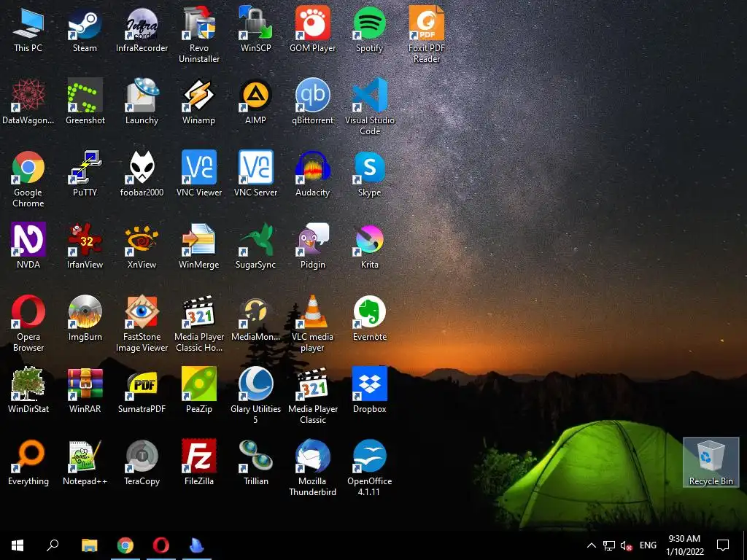Click the DataWagon desktop shortcut

(x=28, y=102)
